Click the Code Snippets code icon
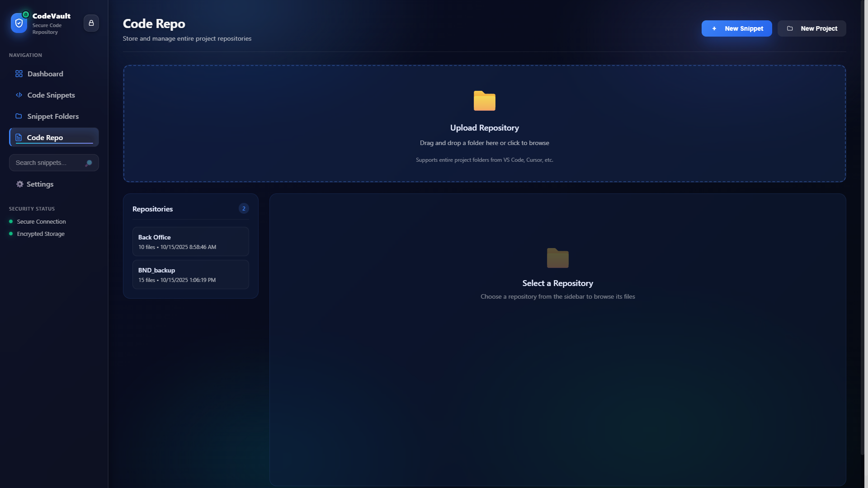Image resolution: width=868 pixels, height=488 pixels. coord(19,95)
